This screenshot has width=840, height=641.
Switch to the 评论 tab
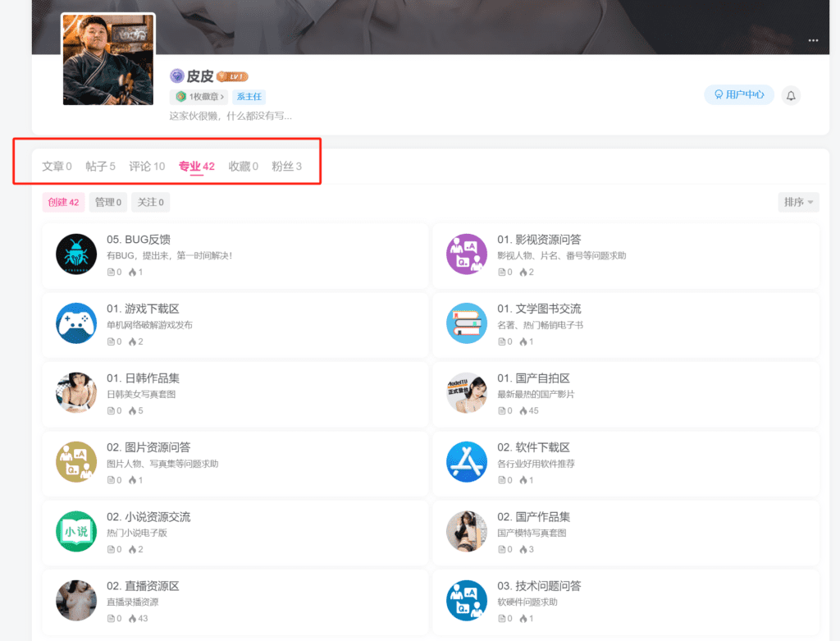(147, 166)
